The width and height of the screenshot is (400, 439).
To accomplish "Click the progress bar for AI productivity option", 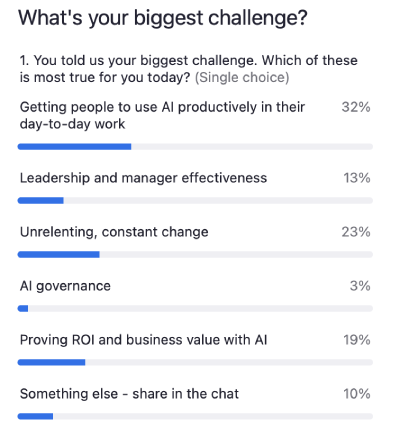I will 195,147.
